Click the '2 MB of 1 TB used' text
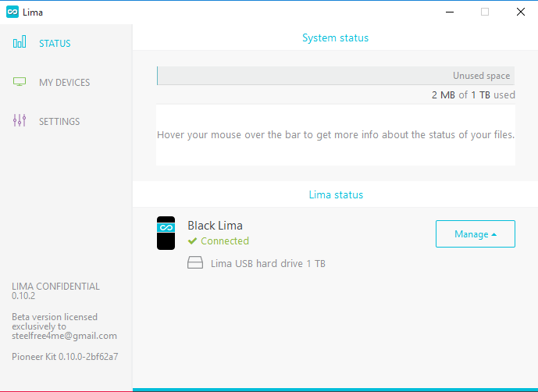Viewport: 538px width, 392px height. [473, 94]
